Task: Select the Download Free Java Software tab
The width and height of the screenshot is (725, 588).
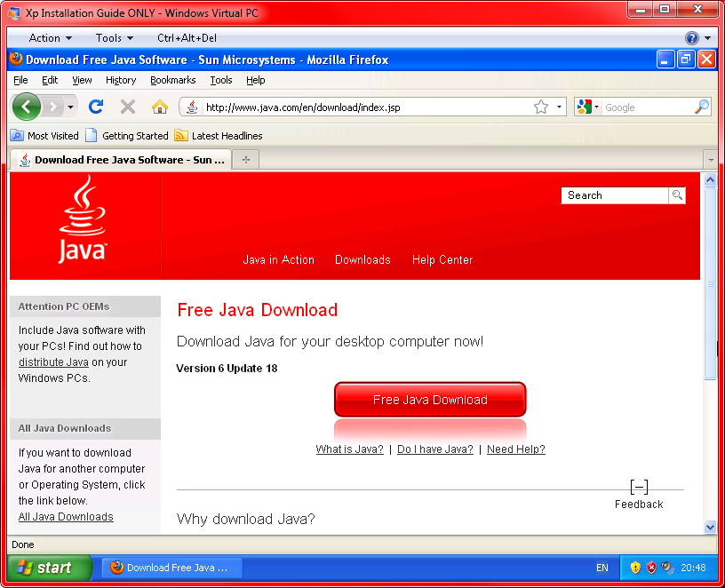Action: point(121,160)
